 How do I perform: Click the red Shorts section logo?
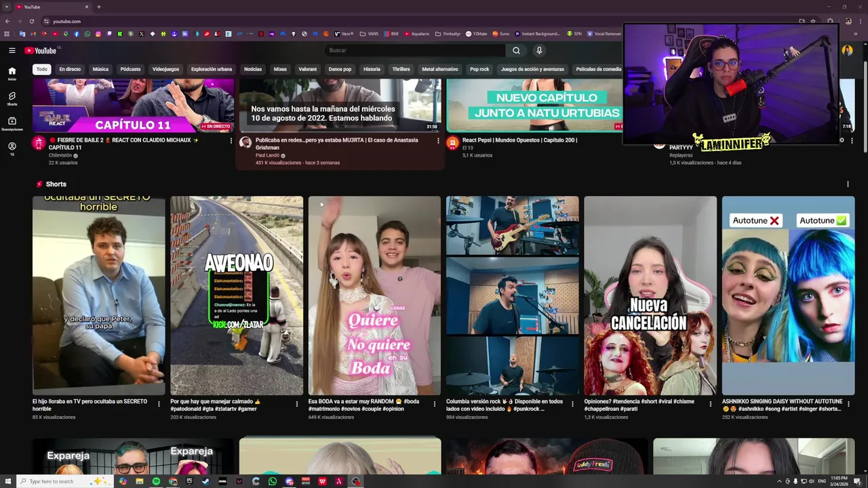(39, 184)
